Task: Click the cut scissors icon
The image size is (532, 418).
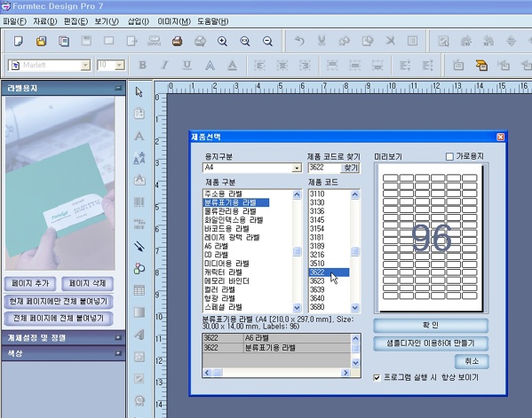Action: click(x=322, y=41)
